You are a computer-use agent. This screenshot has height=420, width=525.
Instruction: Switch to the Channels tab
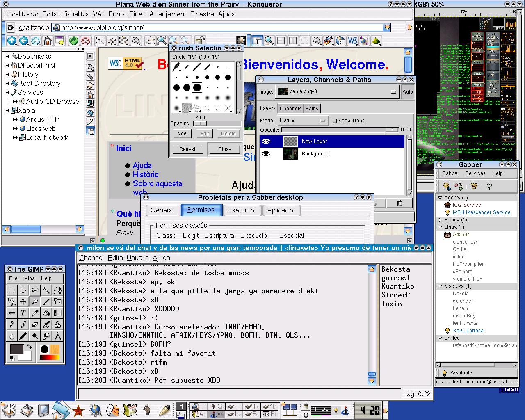point(291,109)
